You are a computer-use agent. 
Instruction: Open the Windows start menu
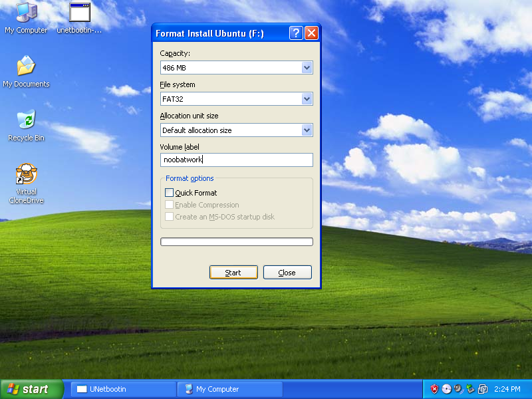pyautogui.click(x=31, y=389)
